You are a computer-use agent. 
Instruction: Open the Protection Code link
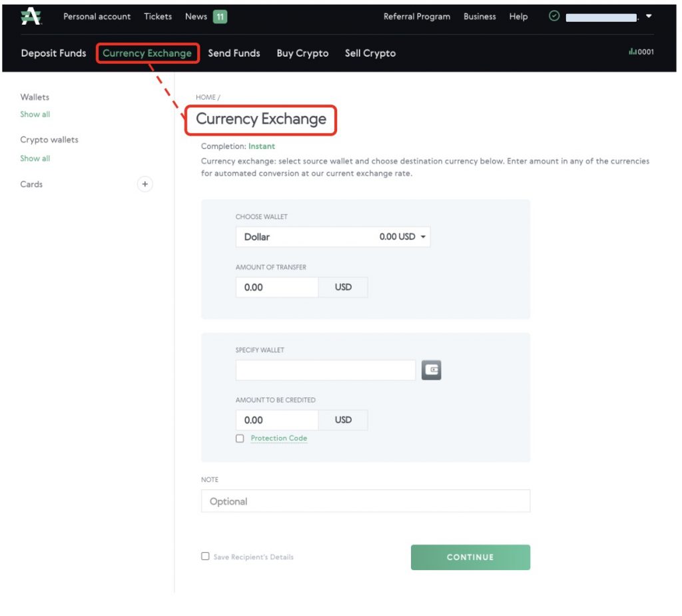[278, 438]
